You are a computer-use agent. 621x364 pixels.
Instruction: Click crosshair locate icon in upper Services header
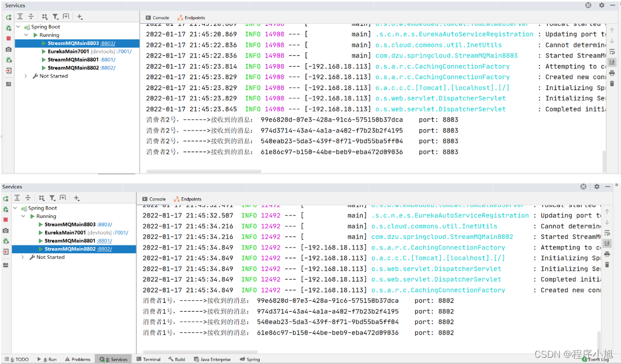pos(588,5)
